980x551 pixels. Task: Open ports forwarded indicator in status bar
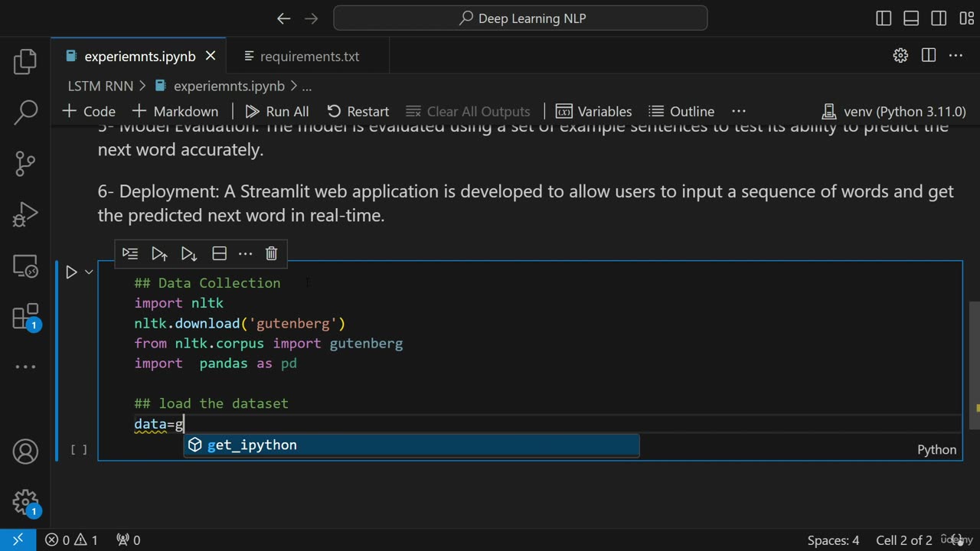(128, 540)
